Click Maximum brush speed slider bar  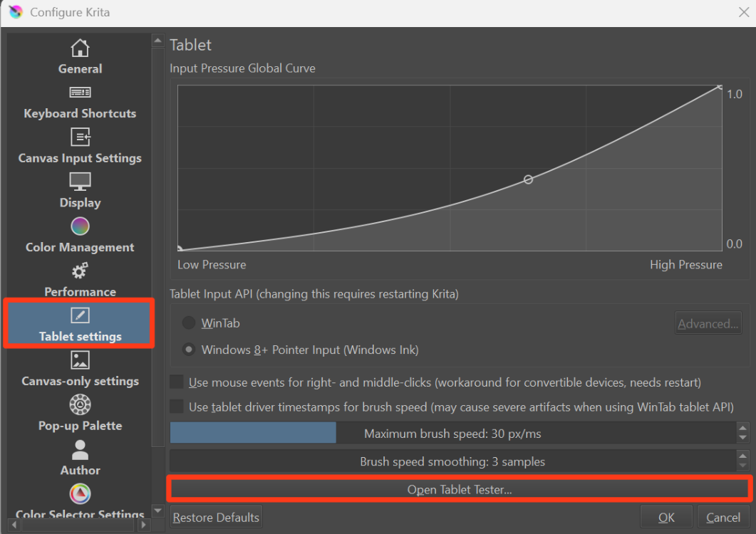(452, 434)
